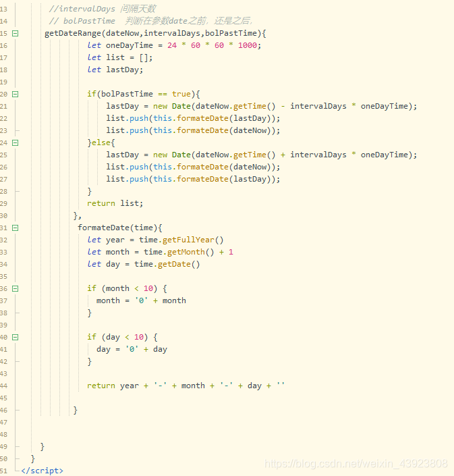
Task: Click 'list.push(this.formateDate(dateNow))' on line 23
Action: pos(192,130)
